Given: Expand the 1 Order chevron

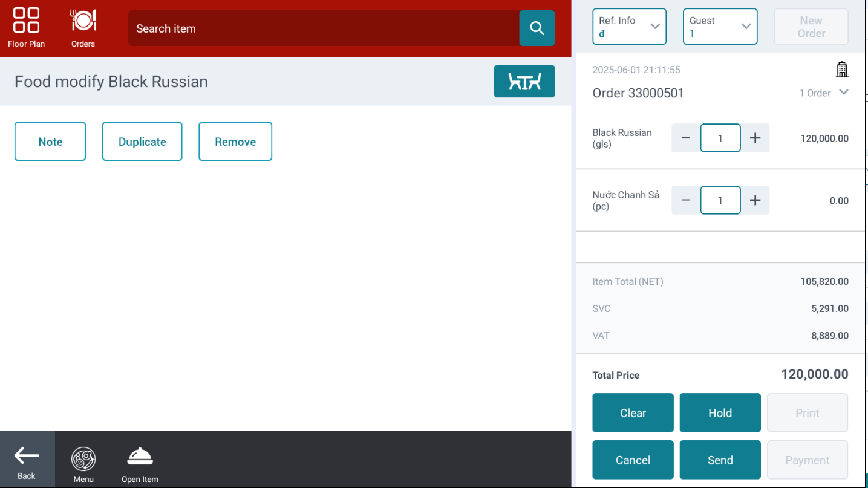Looking at the screenshot, I should pyautogui.click(x=844, y=93).
